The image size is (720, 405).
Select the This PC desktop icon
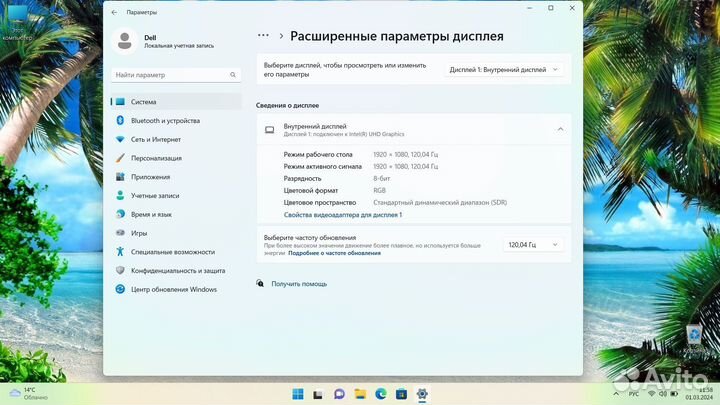(17, 22)
